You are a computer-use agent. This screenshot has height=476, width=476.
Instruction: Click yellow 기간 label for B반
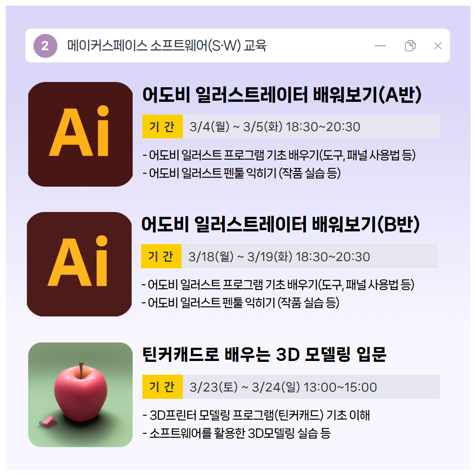[x=161, y=257]
